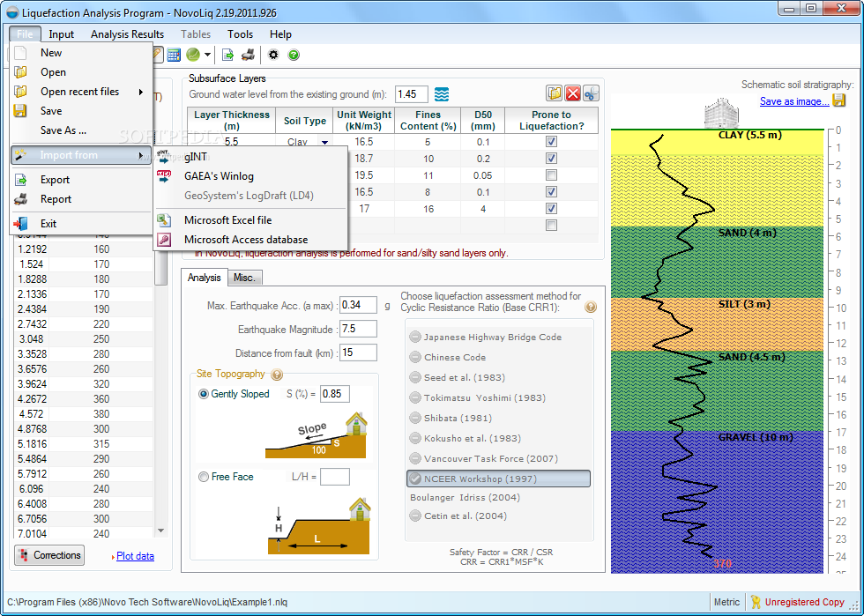The width and height of the screenshot is (864, 616).
Task: Select the Free Face radio button
Action: pos(204,477)
